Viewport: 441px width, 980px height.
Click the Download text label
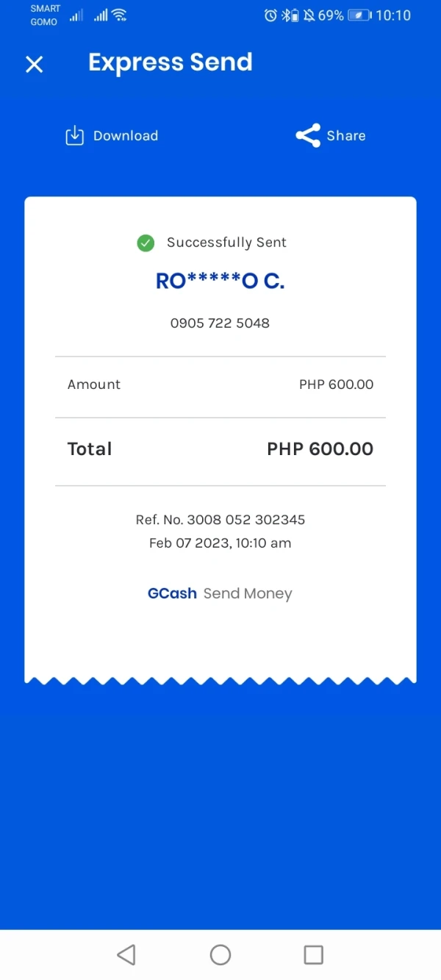126,136
